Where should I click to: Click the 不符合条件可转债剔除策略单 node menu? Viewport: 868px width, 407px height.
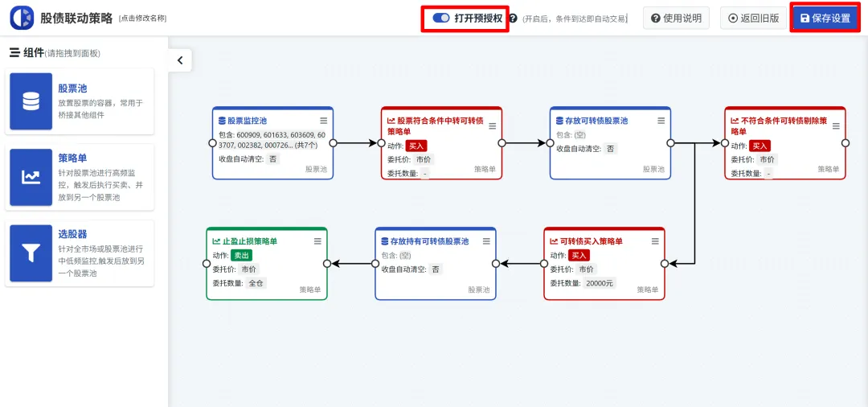tap(836, 125)
